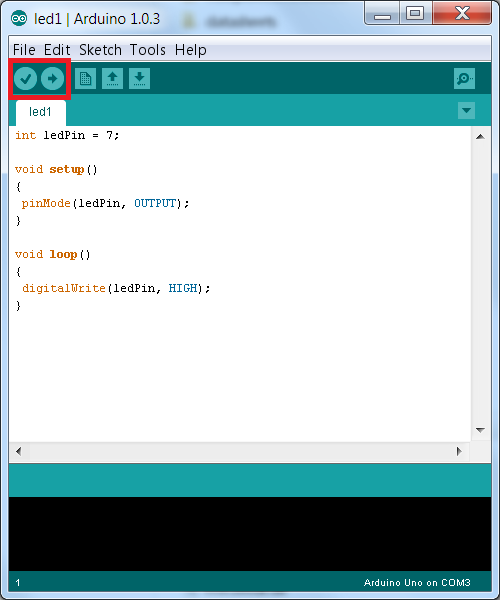The width and height of the screenshot is (500, 600).
Task: Open the Sketch menu
Action: pos(100,50)
